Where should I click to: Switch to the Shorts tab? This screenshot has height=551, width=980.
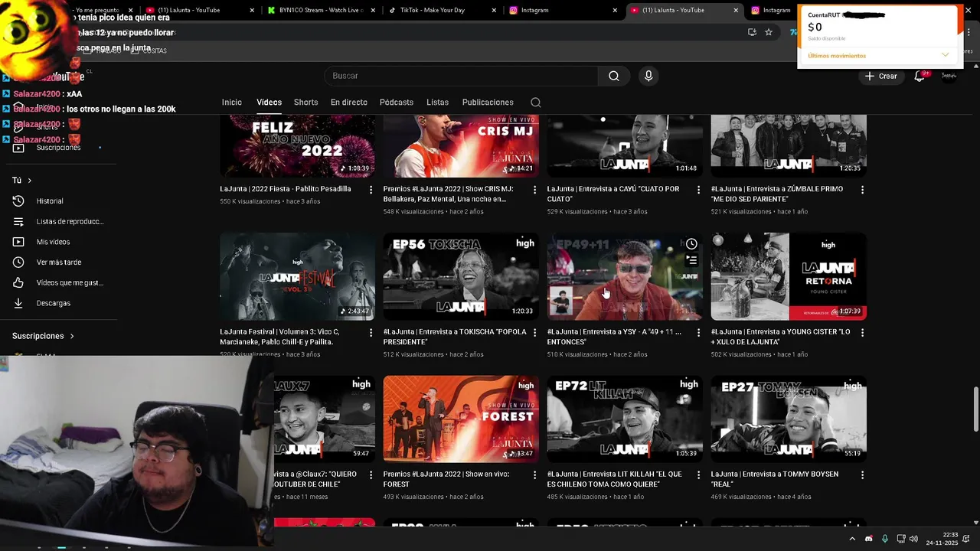point(305,103)
